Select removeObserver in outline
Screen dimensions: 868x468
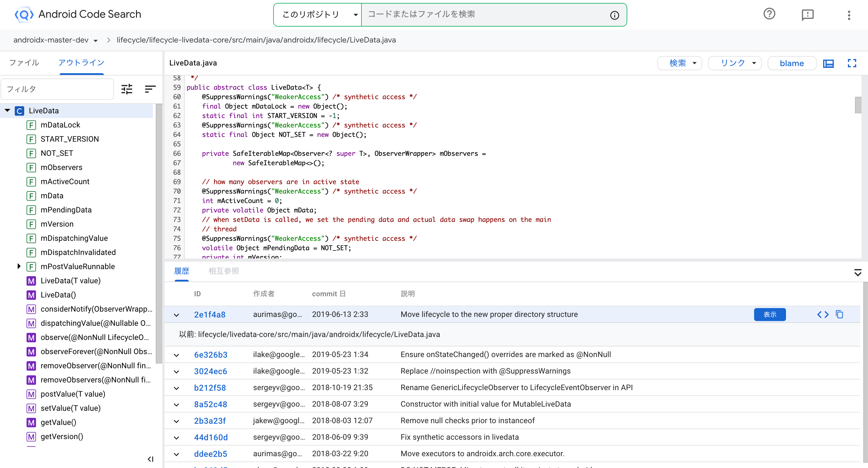(96, 366)
